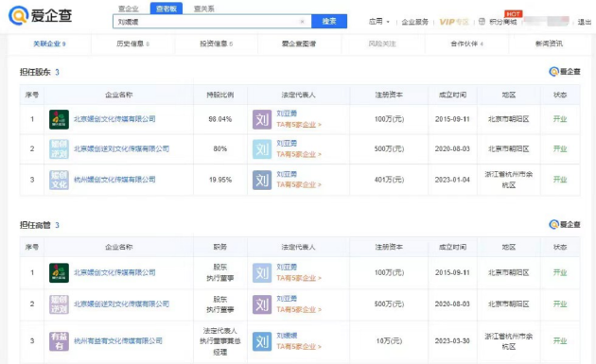Open the 投资信息 tab
The height and width of the screenshot is (364, 596).
point(217,43)
